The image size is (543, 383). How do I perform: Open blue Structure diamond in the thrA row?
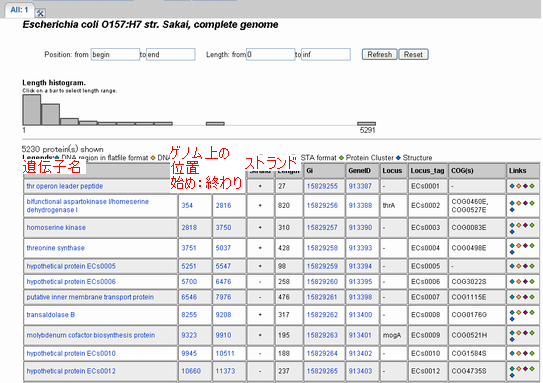(512, 210)
